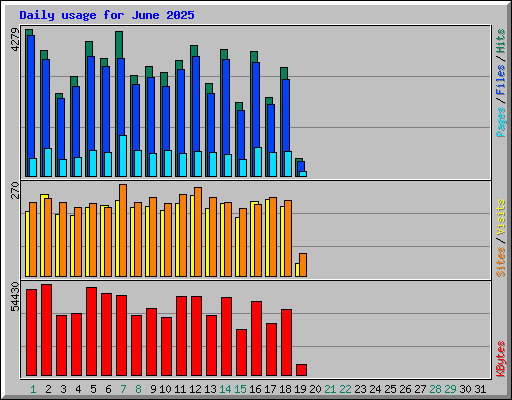The width and height of the screenshot is (512, 400).
Task: Click the cyan Pages bar for day 1
Action: coord(33,167)
